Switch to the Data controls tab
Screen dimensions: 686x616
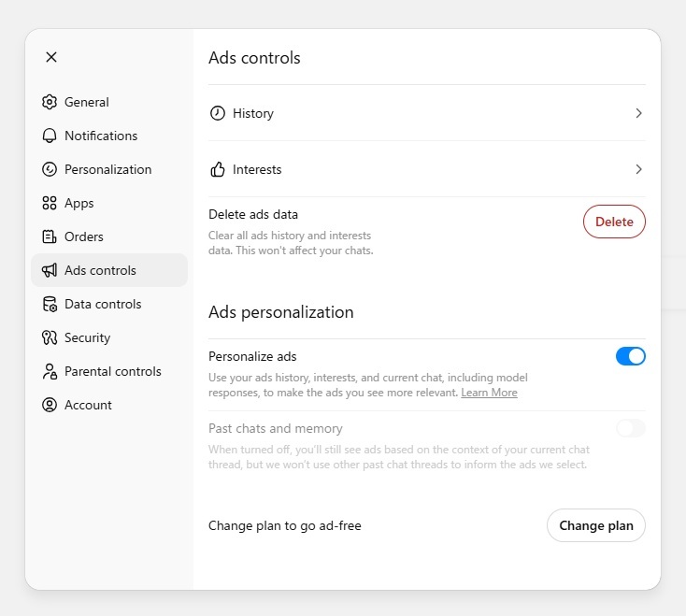point(103,304)
